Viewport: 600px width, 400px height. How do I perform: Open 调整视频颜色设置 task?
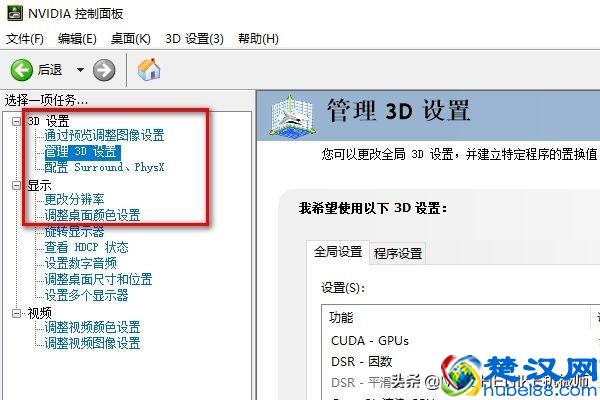point(92,327)
